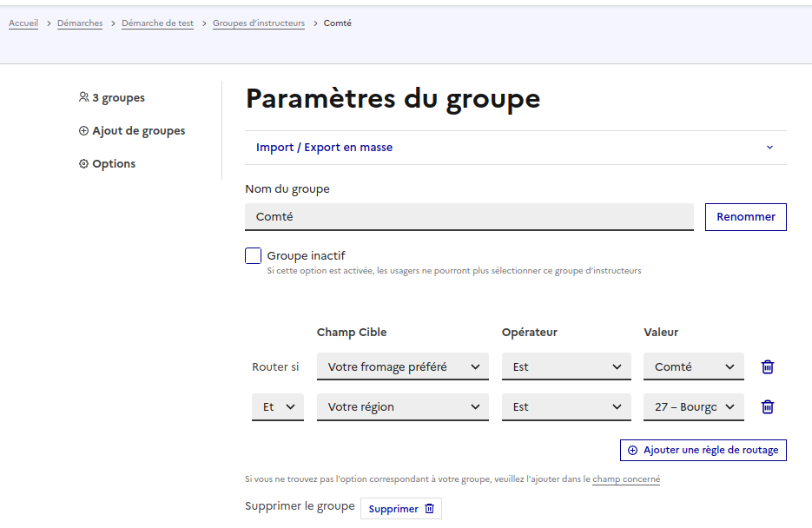Click the trash icon in Supprimer button
Screen dimensions: 812x528
[x=429, y=509]
